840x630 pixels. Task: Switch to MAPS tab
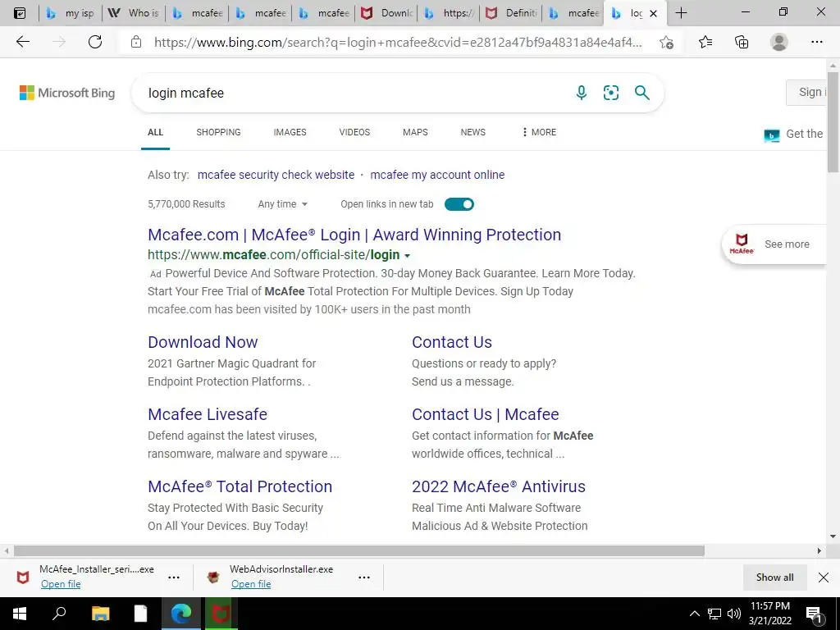(415, 132)
